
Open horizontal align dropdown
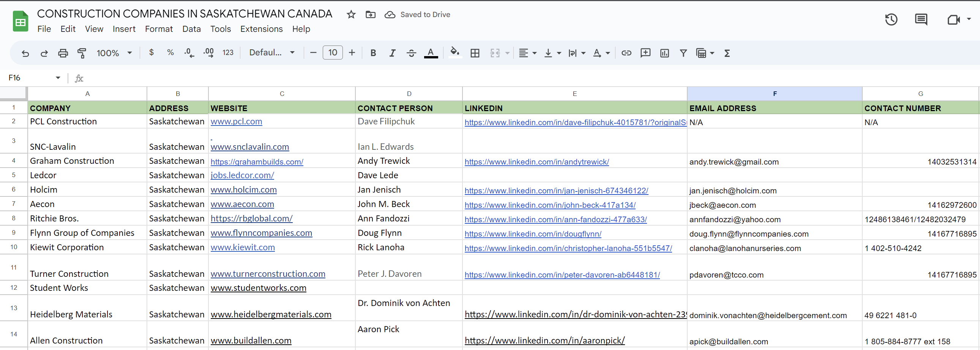[528, 53]
